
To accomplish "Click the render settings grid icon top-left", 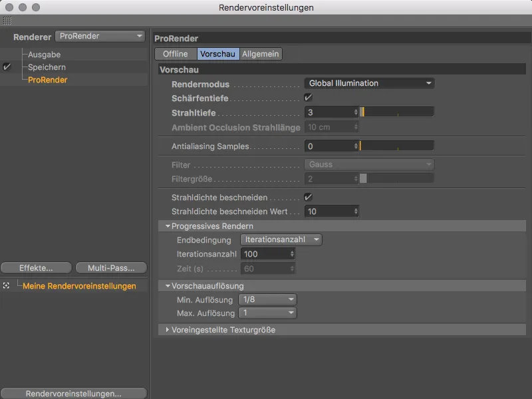I will click(x=7, y=21).
